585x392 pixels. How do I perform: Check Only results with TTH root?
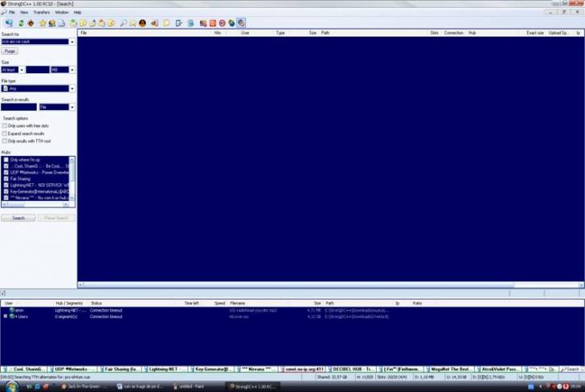5,141
